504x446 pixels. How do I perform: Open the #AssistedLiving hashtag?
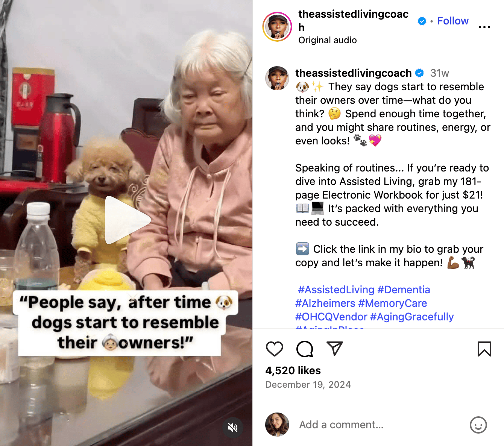click(336, 290)
